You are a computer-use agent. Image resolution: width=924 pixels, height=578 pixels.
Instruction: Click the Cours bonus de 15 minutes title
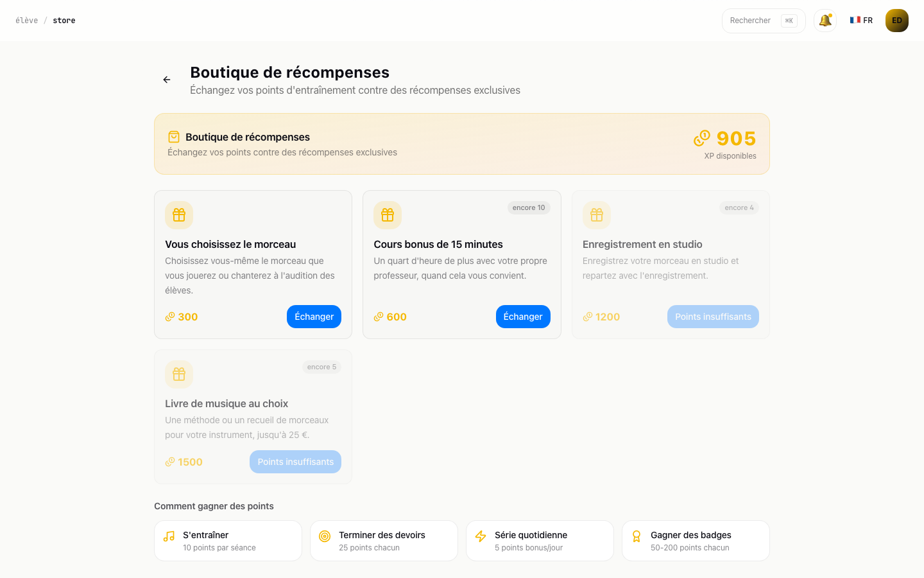pos(438,244)
